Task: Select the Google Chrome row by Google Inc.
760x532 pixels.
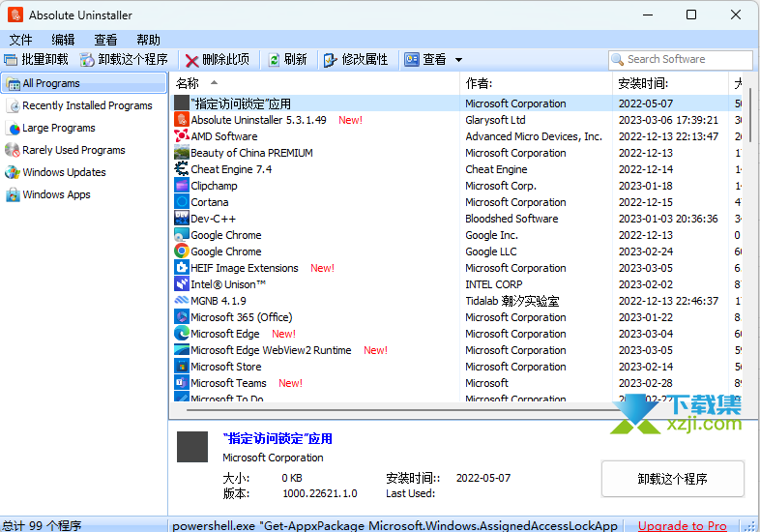Action: (457, 235)
